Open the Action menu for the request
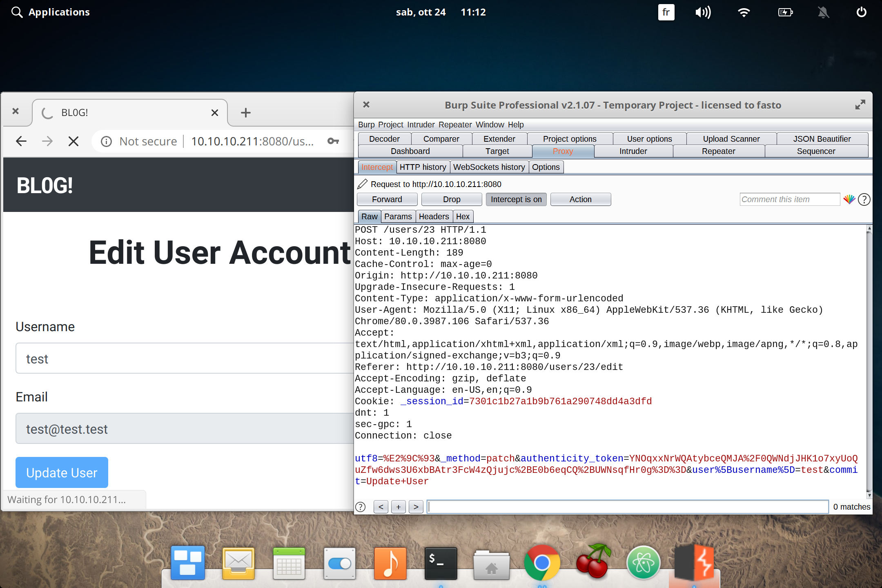Viewport: 882px width, 588px height. point(580,199)
